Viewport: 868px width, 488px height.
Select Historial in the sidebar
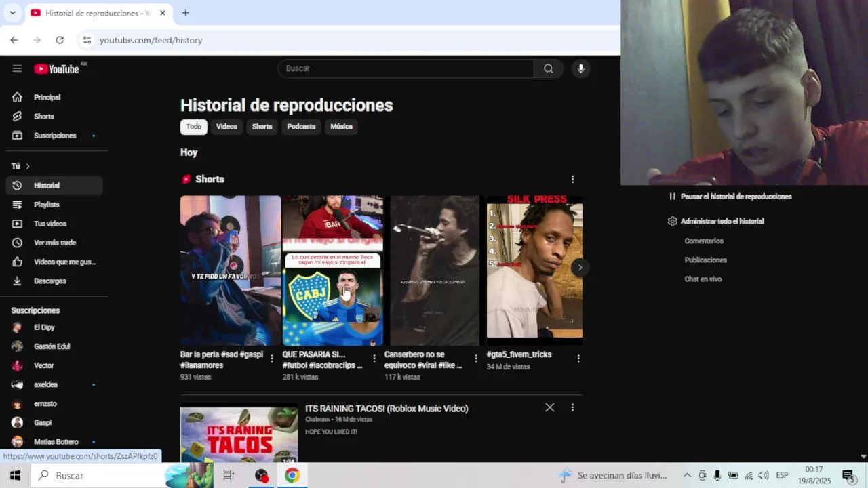point(54,185)
